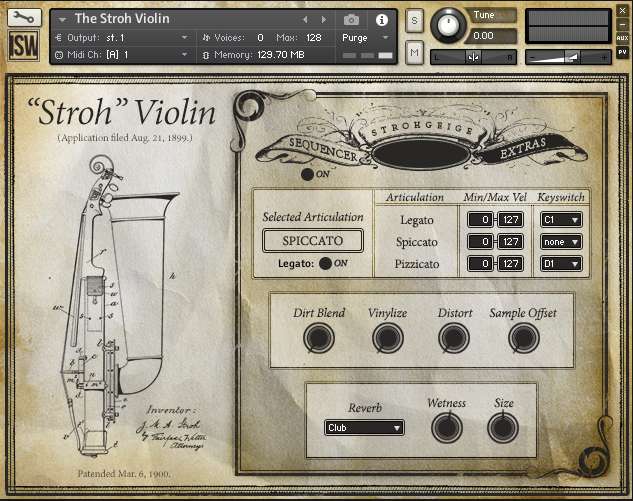Click the Memory 129.70 MB readout

click(x=281, y=55)
